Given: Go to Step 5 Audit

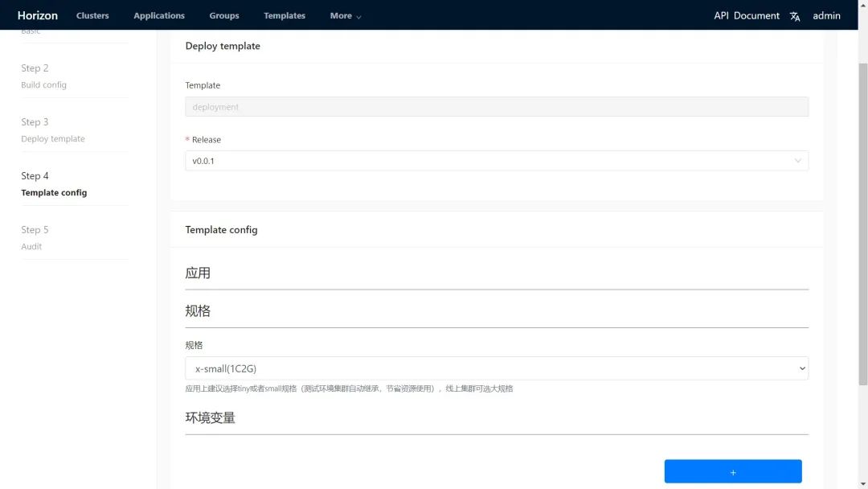Looking at the screenshot, I should tap(35, 238).
